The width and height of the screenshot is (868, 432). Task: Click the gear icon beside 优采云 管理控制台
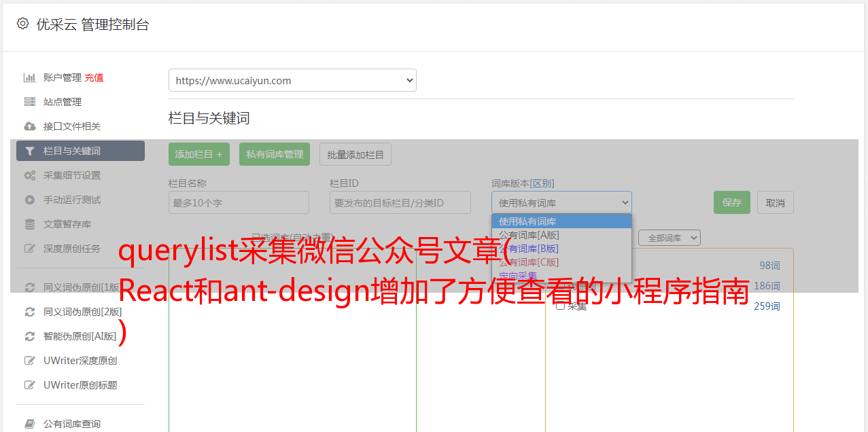point(22,24)
